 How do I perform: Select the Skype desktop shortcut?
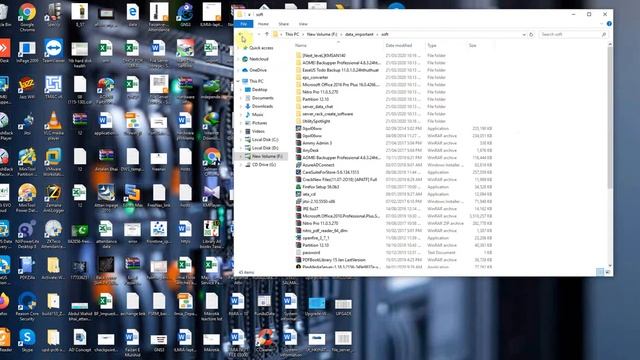[x=27, y=341]
